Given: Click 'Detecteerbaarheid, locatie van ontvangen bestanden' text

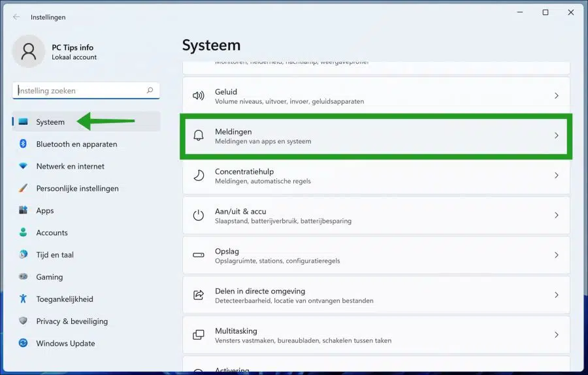Looking at the screenshot, I should tap(294, 301).
